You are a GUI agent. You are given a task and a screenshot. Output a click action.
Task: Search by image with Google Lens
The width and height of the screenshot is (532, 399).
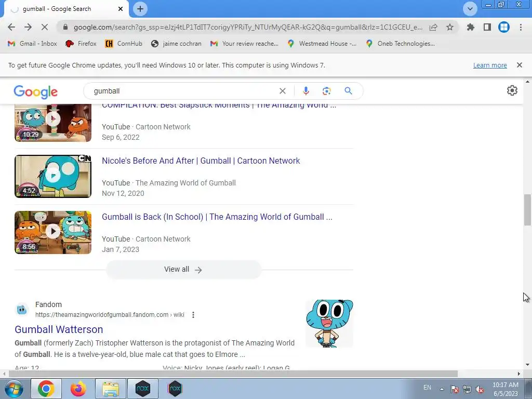coord(326,91)
